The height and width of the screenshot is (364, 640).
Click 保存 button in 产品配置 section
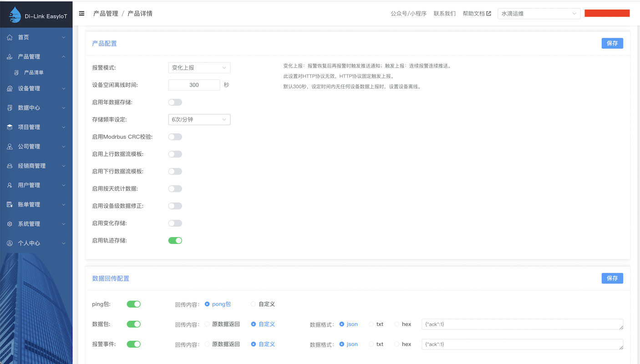pyautogui.click(x=612, y=43)
